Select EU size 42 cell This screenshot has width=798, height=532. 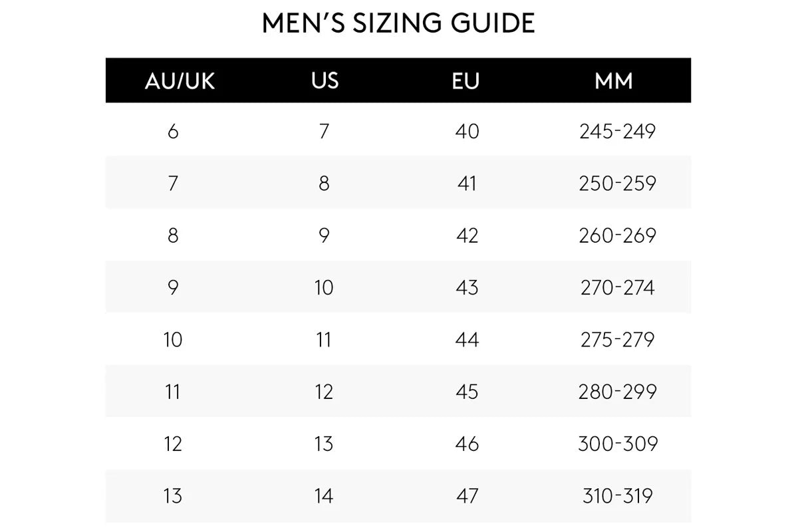(x=467, y=235)
